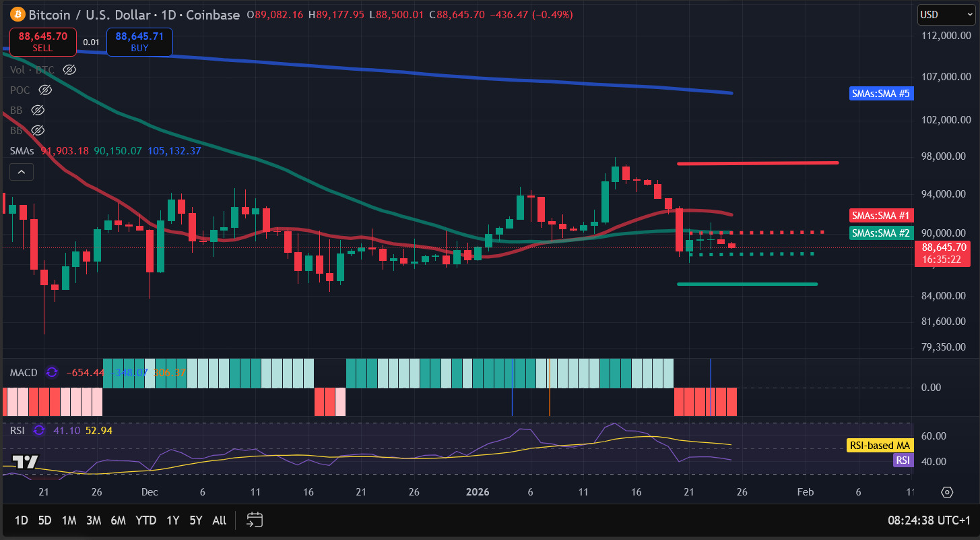The width and height of the screenshot is (980, 540).
Task: Select the All date range
Action: point(219,520)
